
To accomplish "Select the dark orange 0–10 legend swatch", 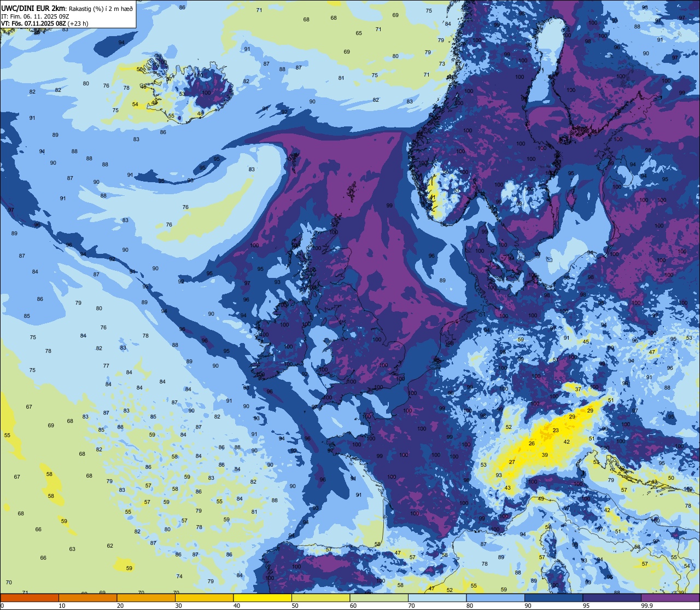I will pyautogui.click(x=30, y=598).
